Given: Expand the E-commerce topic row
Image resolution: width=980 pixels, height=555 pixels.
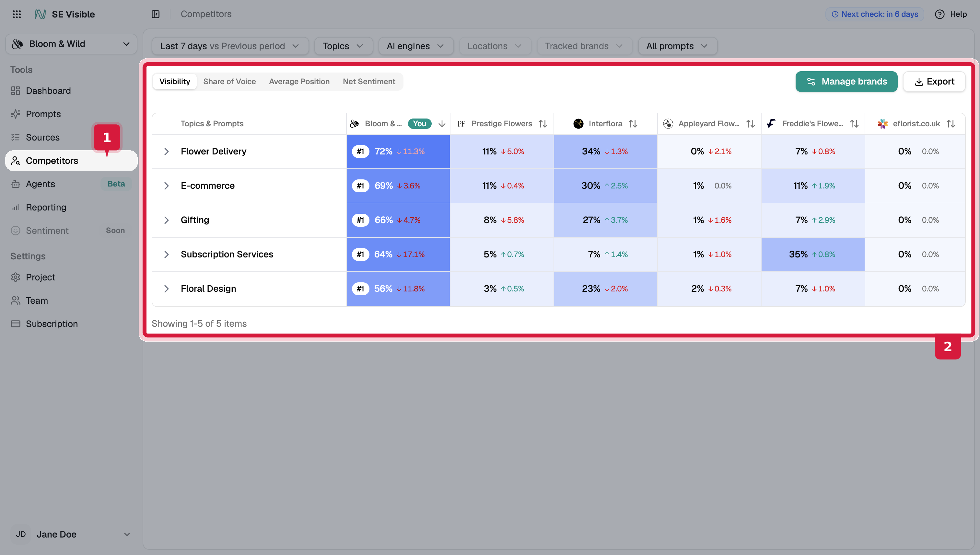Looking at the screenshot, I should 166,186.
